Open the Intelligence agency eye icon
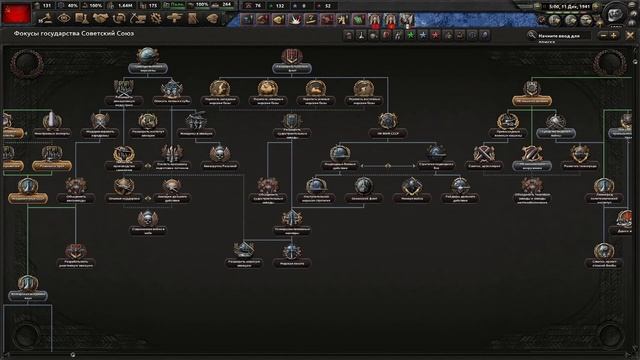Screen dimensions: 640x360 tap(64, 18)
